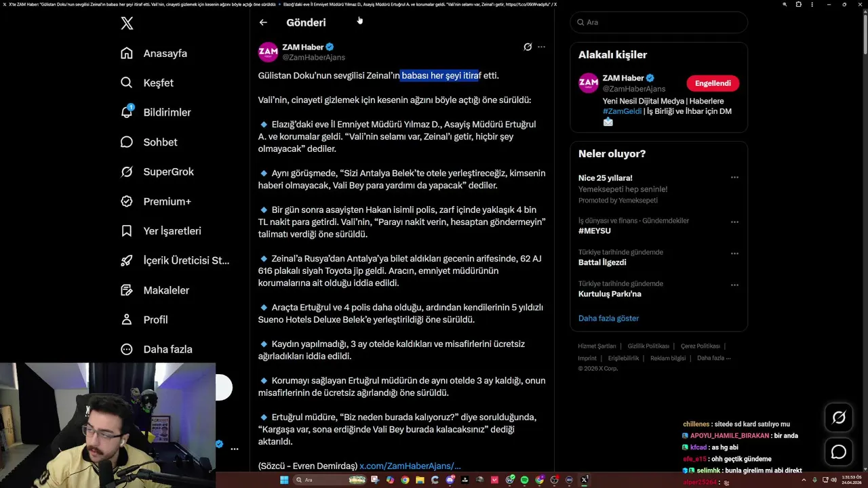The image size is (868, 488).
Task: Open more options for #MEYSU trend
Action: (734, 222)
